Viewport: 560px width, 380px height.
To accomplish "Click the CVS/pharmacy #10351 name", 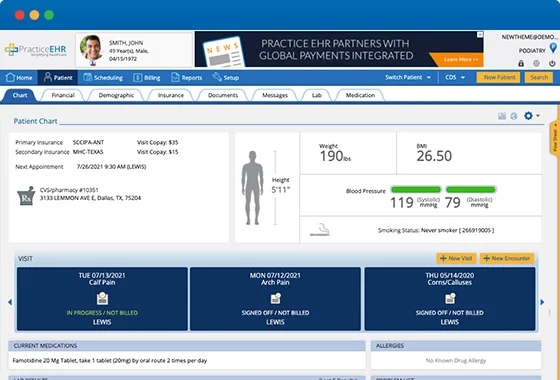I will [69, 190].
